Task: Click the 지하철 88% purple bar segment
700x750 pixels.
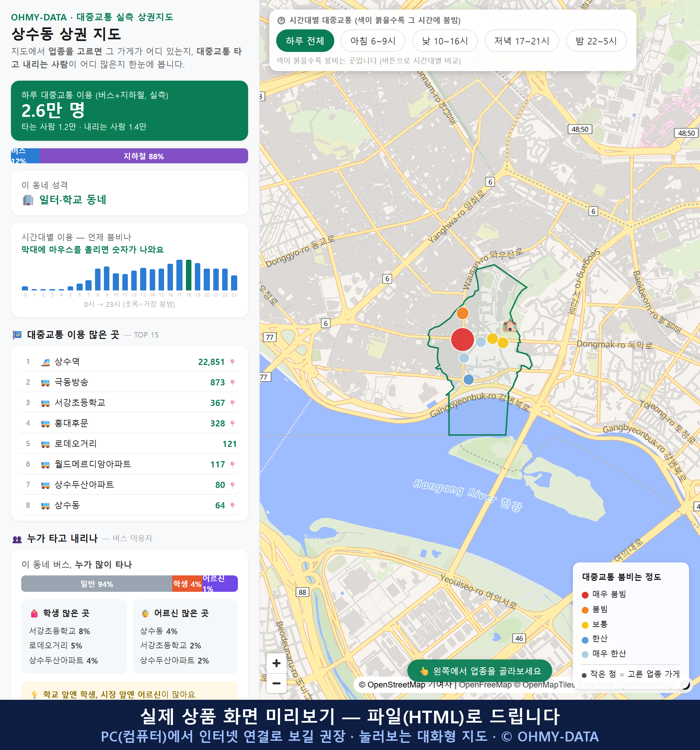Action: 144,156
